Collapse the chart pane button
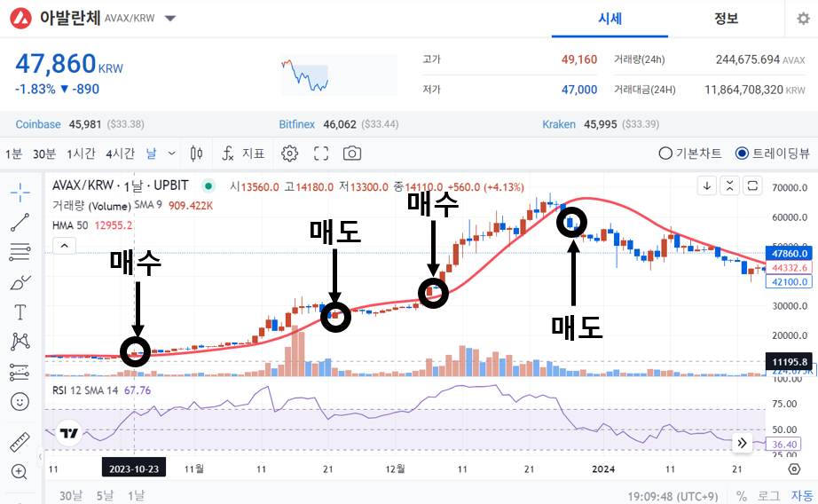Screen dimensions: 818x504 [729, 185]
